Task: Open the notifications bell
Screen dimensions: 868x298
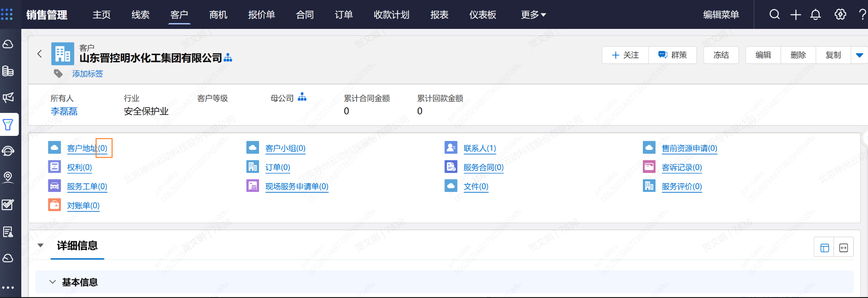Action: (x=816, y=14)
